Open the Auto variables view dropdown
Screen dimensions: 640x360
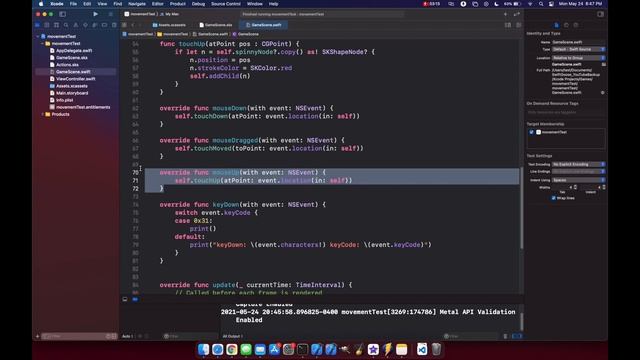128,336
